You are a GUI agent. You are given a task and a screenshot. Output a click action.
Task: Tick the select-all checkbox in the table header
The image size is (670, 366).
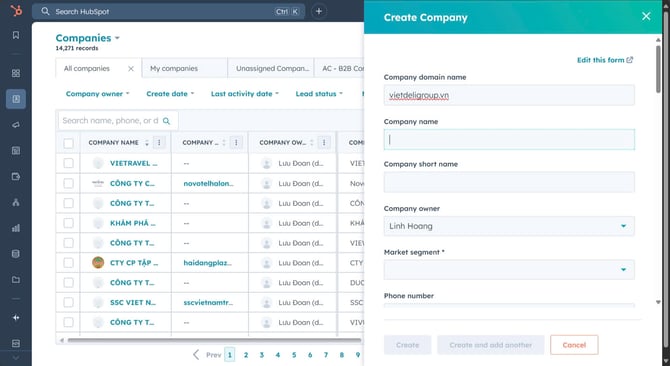pyautogui.click(x=68, y=143)
